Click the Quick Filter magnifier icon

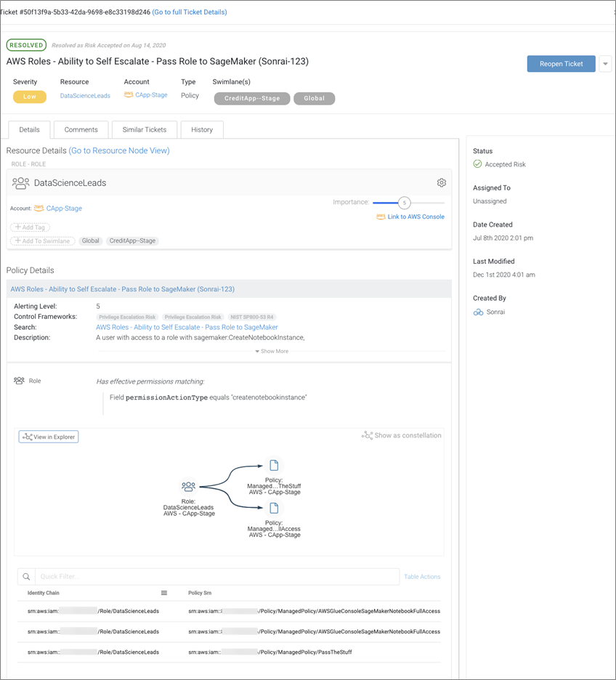point(26,577)
